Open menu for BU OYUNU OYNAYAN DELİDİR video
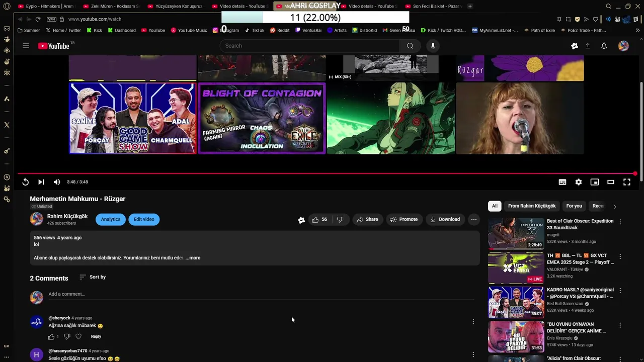 [x=620, y=325]
